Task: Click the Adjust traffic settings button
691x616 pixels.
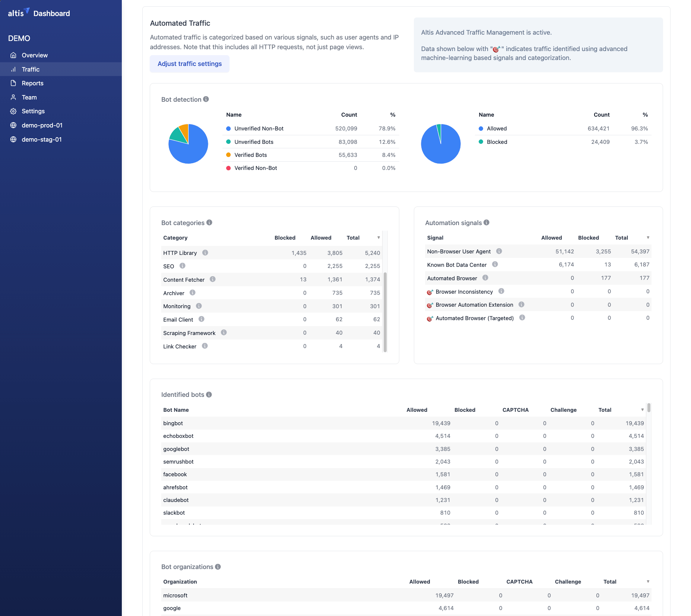Action: point(190,64)
